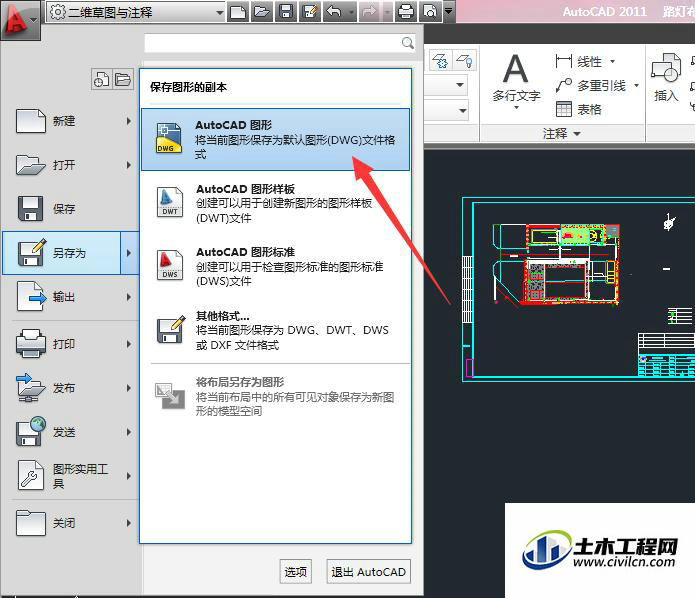Click the Save floppy icon in quick access toolbar
Screen dimensions: 695x598
(286, 12)
